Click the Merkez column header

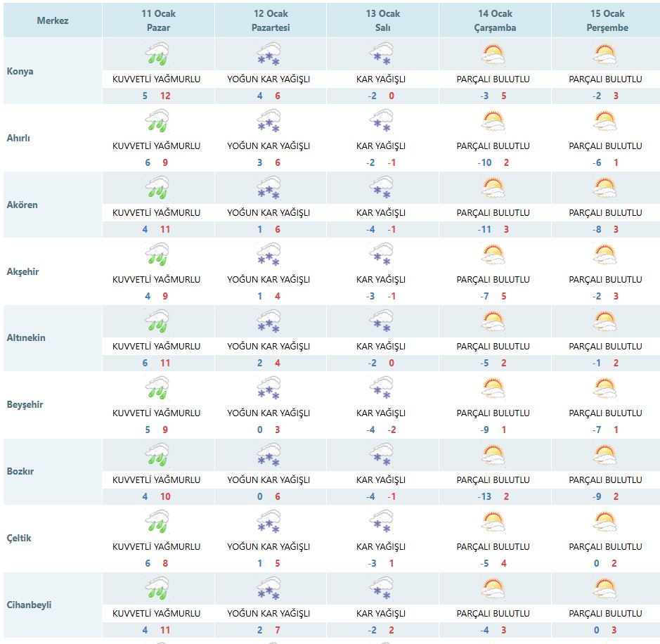click(53, 20)
